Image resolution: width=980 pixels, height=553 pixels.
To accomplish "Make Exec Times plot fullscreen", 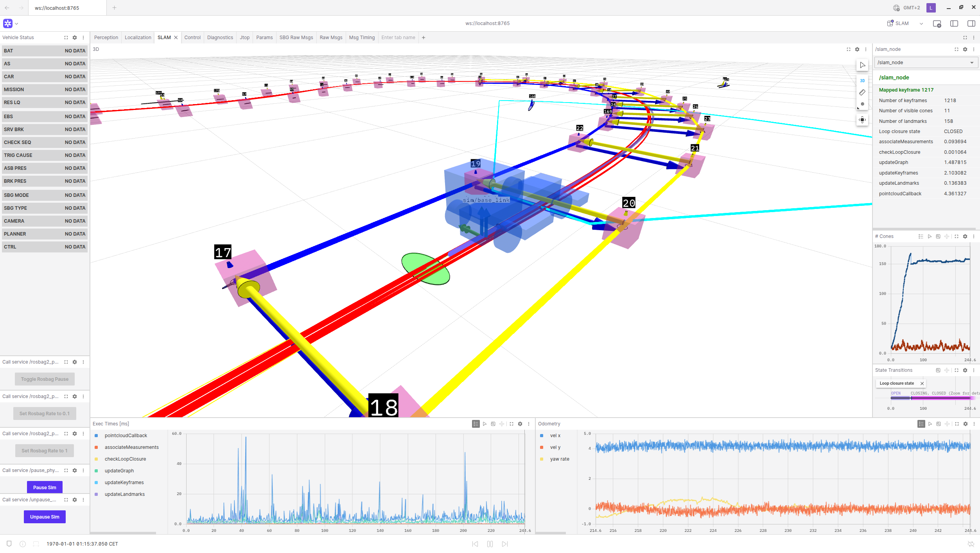I will point(512,424).
